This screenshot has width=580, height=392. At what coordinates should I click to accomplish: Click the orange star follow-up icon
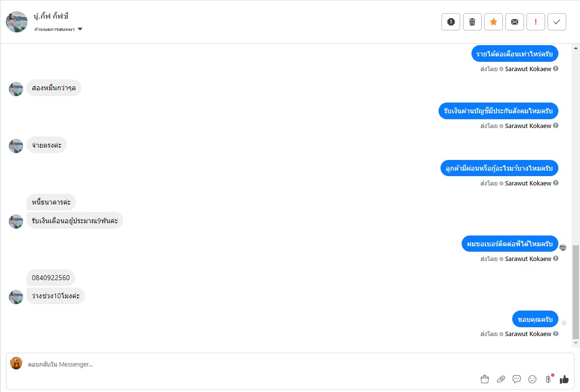click(x=494, y=22)
